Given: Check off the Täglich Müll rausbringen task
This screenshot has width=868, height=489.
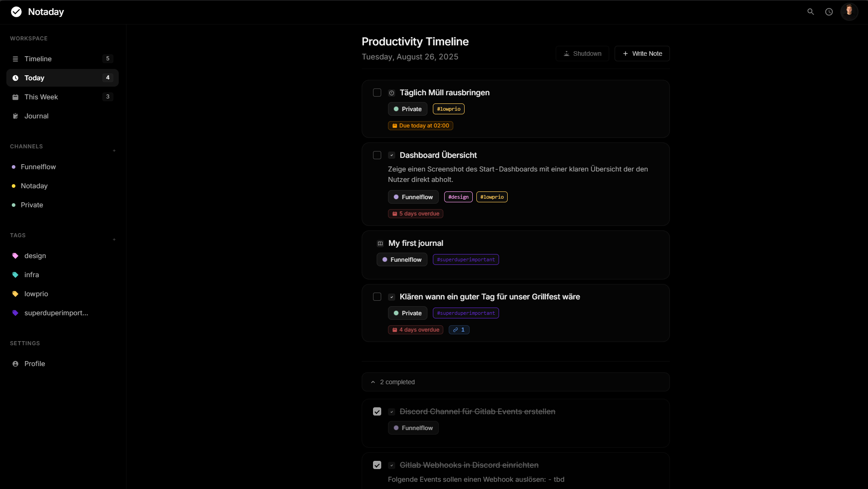Looking at the screenshot, I should click(377, 93).
